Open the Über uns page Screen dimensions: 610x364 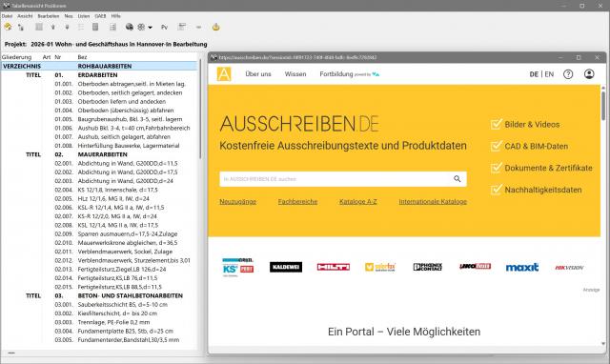point(258,74)
